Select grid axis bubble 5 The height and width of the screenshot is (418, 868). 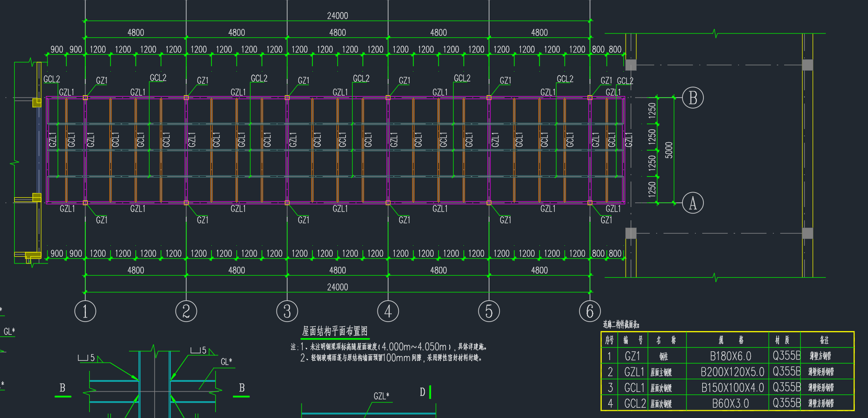489,311
